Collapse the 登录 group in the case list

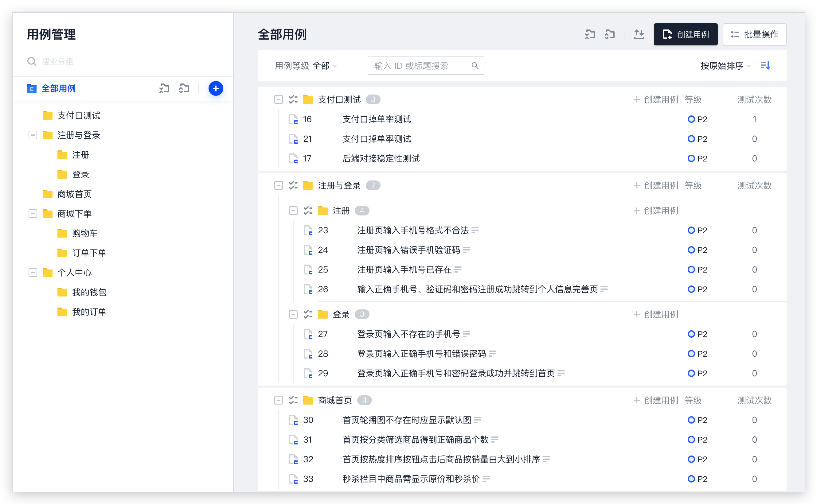tap(293, 314)
